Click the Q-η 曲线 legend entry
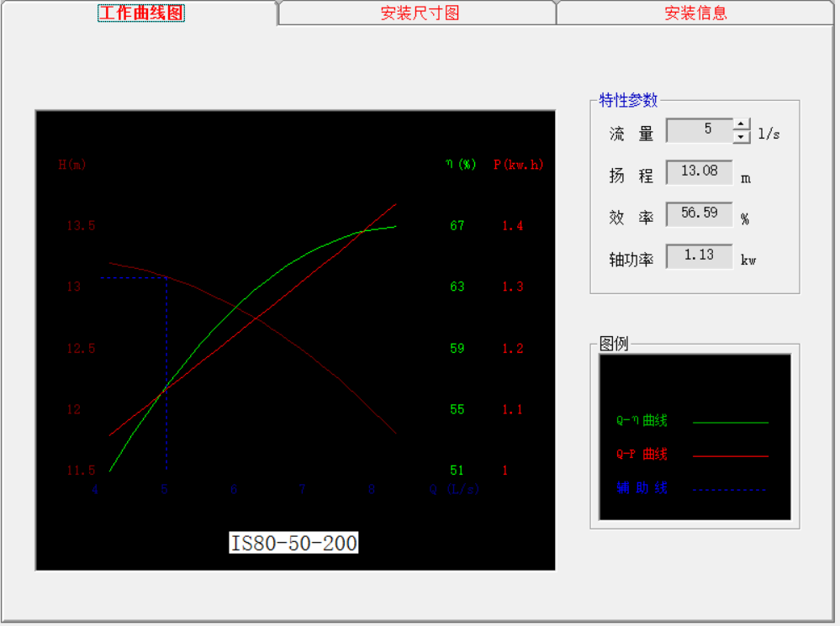 [x=642, y=421]
